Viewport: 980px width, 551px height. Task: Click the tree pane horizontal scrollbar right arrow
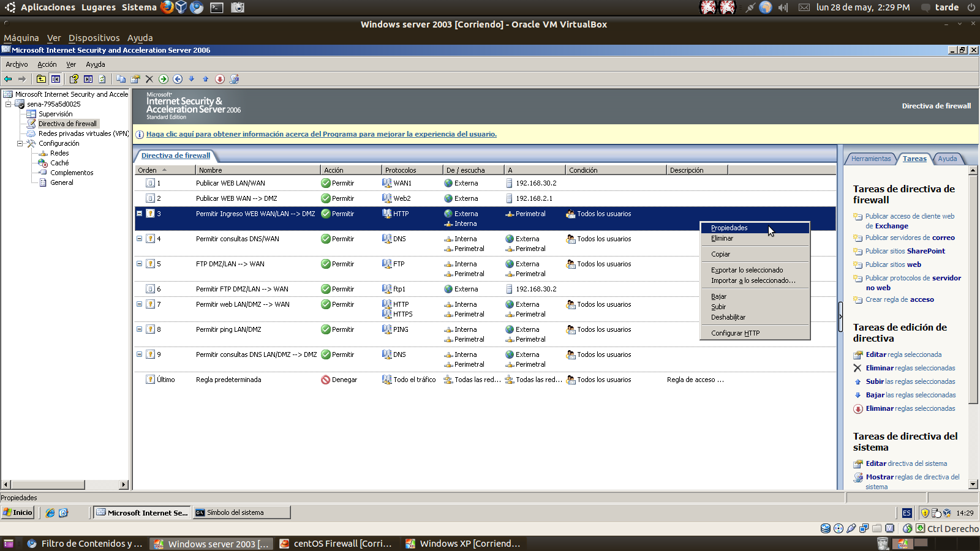click(x=124, y=485)
